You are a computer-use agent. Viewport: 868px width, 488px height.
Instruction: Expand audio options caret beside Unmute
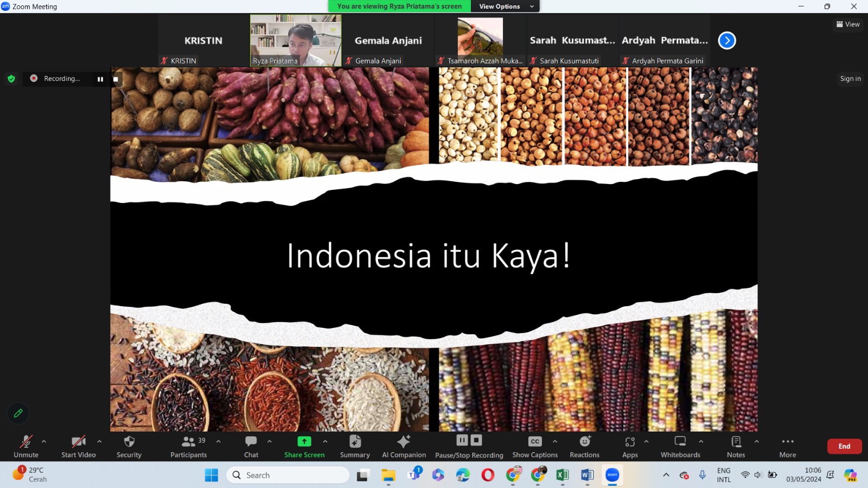pos(44,441)
